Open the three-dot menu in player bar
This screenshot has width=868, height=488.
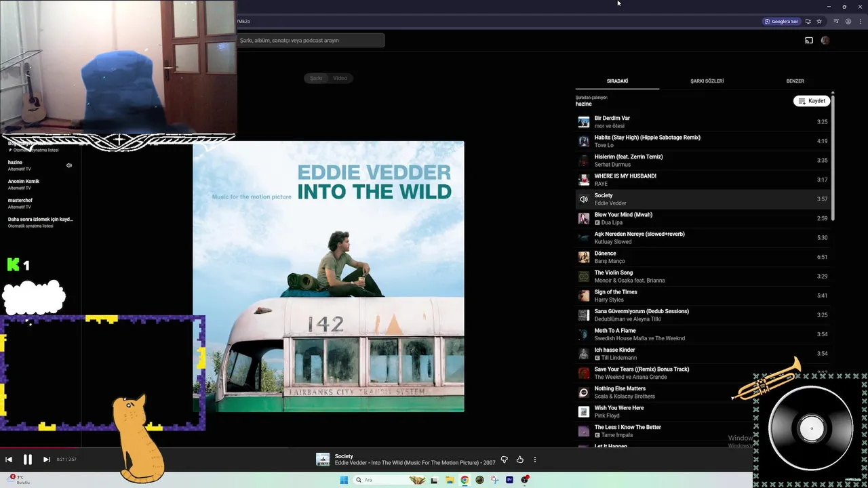pyautogui.click(x=535, y=460)
